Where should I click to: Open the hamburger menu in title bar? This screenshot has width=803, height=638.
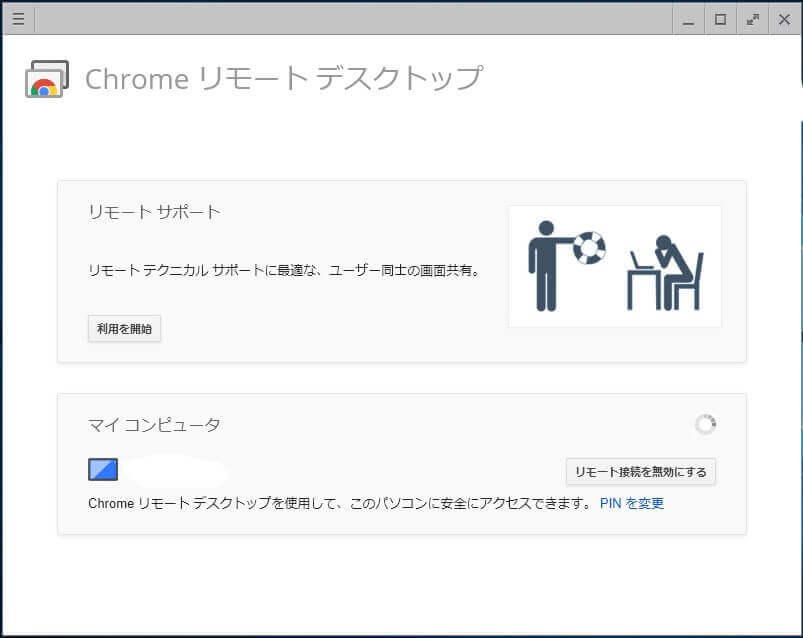click(x=18, y=19)
